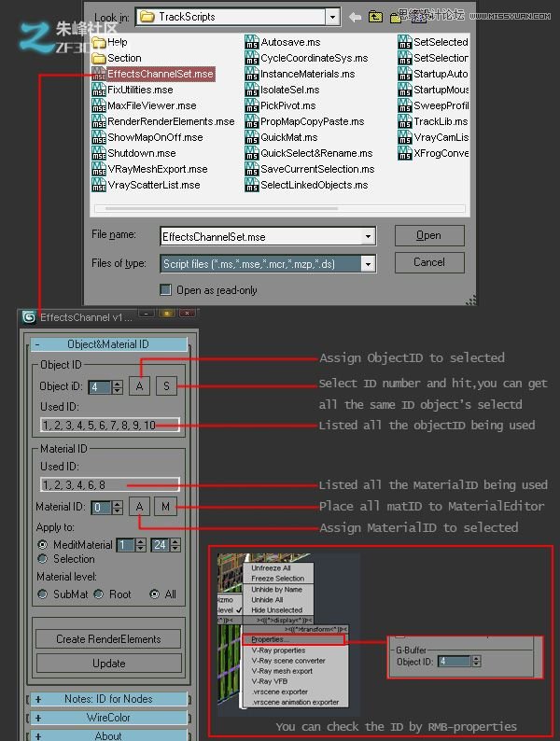The height and width of the screenshot is (741, 560).
Task: Click the Object ID assign A button
Action: point(139,386)
